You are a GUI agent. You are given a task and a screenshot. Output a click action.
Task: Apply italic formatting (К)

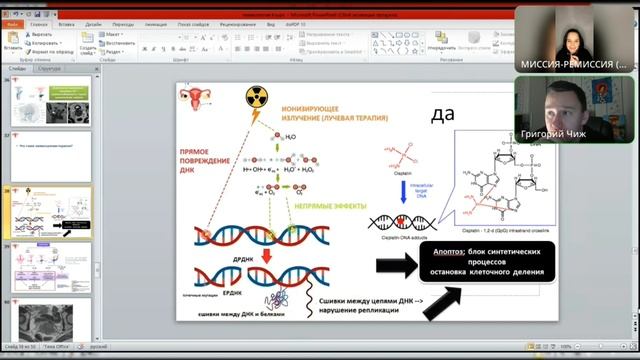click(154, 49)
